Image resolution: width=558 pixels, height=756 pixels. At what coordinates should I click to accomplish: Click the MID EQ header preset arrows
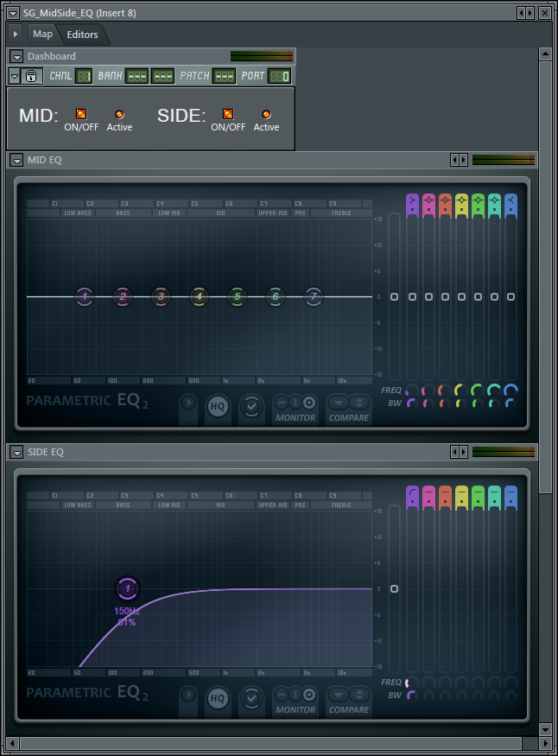(x=459, y=160)
